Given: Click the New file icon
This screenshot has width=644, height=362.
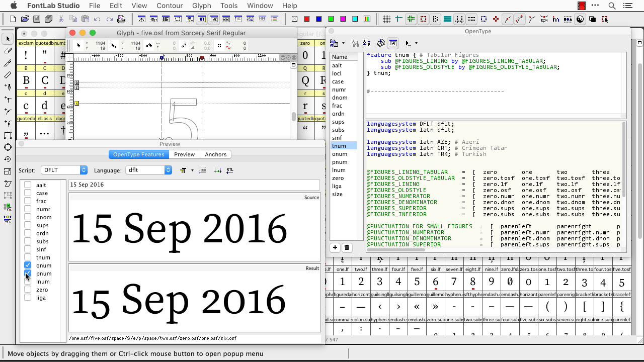Looking at the screenshot, I should [x=13, y=19].
